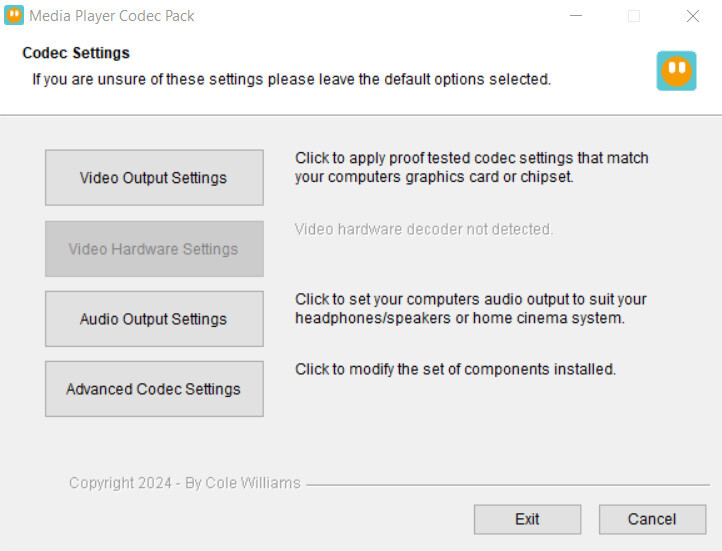
Task: Click the Codec Settings heading
Action: point(76,53)
